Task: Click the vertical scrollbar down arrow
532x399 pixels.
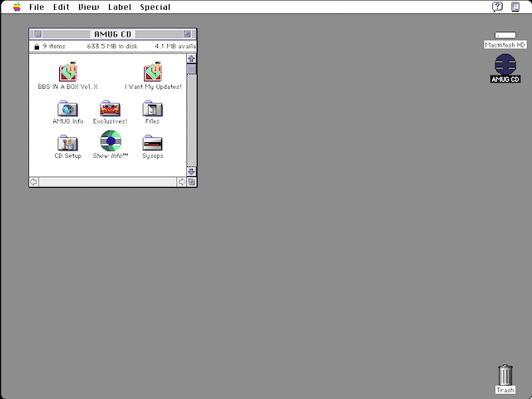Action: click(x=191, y=171)
